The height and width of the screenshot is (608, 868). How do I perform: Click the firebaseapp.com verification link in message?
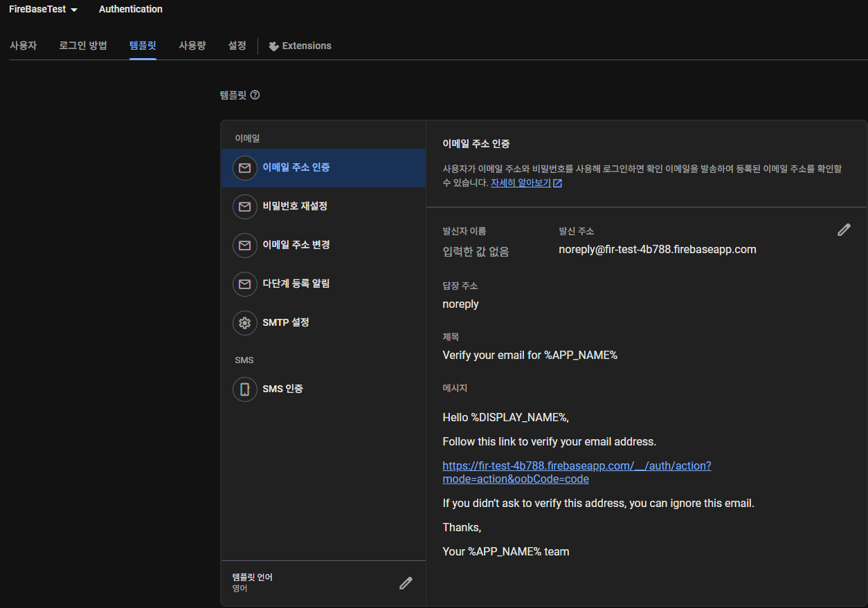coord(577,472)
